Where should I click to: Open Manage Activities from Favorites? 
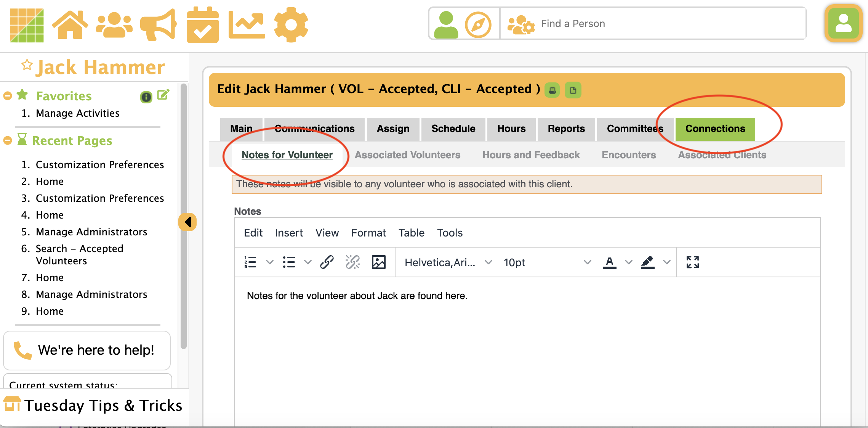tap(77, 113)
